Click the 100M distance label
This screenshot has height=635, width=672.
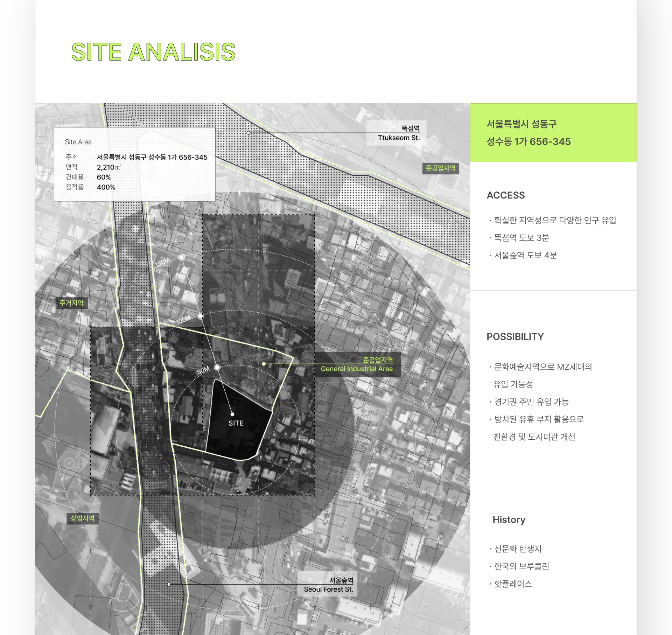(x=183, y=319)
